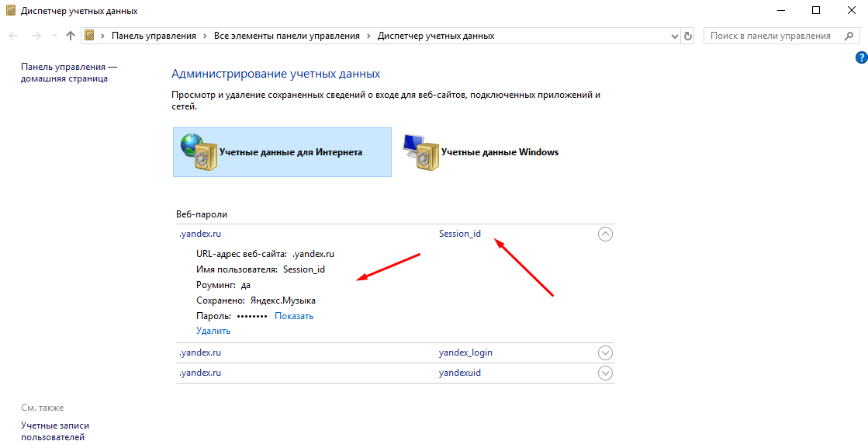Open recent locations dropdown arrow

pyautogui.click(x=54, y=36)
